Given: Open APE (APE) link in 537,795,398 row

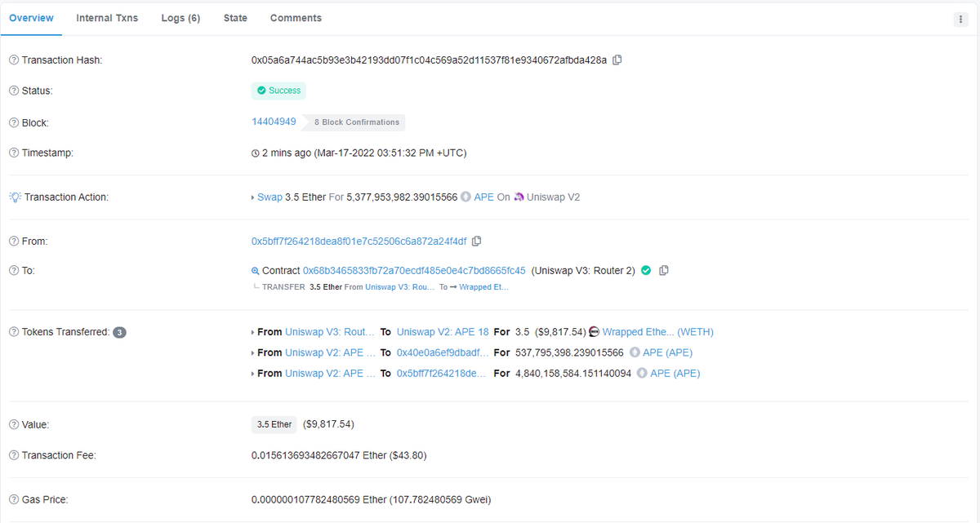Looking at the screenshot, I should point(667,353).
